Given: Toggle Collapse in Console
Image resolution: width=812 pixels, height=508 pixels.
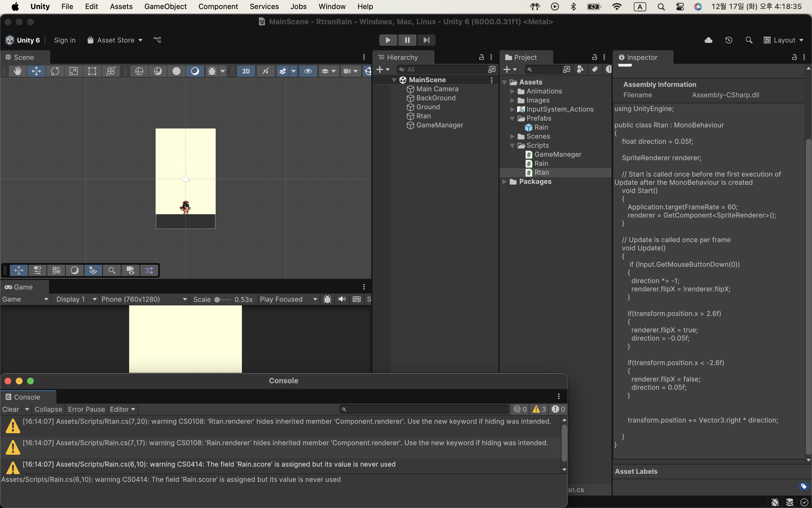Looking at the screenshot, I should click(x=48, y=409).
